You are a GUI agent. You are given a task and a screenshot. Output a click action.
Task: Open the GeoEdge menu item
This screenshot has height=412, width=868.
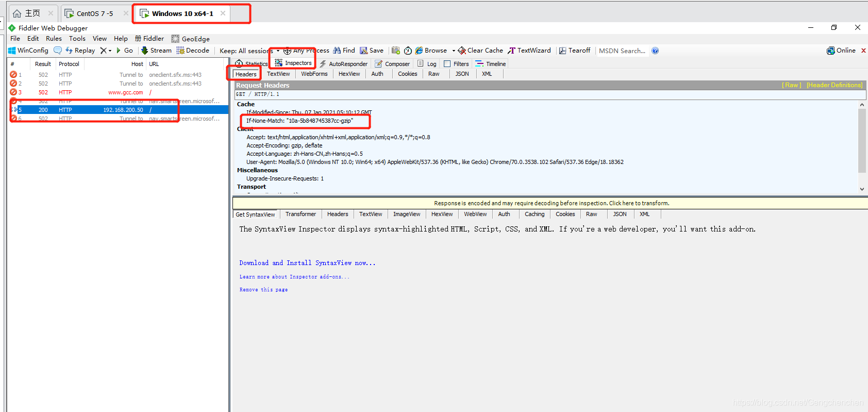[191, 39]
